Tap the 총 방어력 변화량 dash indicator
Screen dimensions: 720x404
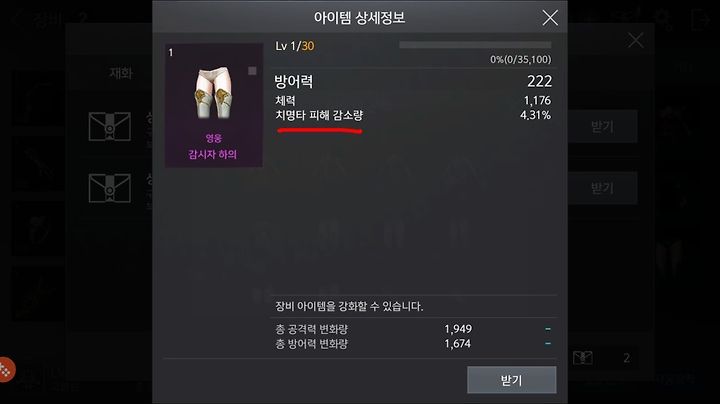click(x=548, y=343)
